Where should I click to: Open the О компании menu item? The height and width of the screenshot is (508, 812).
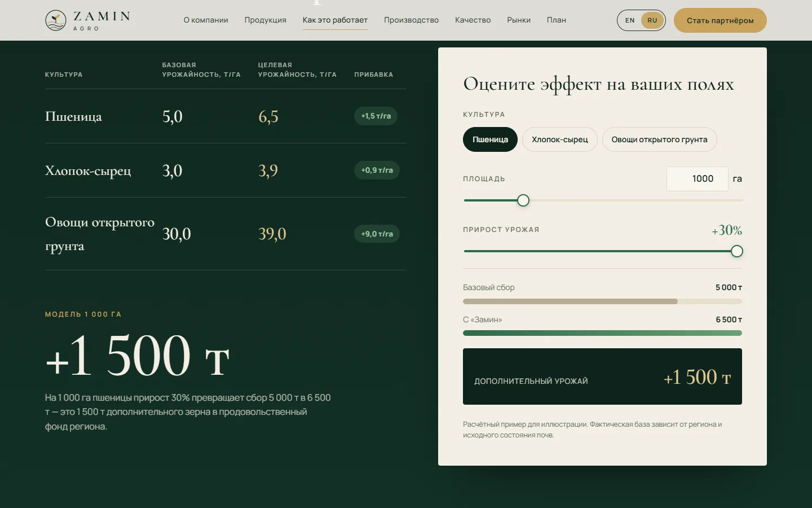tap(206, 20)
